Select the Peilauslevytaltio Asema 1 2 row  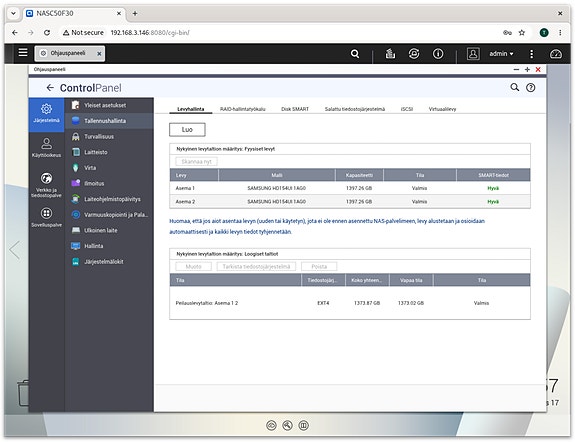pyautogui.click(x=349, y=303)
